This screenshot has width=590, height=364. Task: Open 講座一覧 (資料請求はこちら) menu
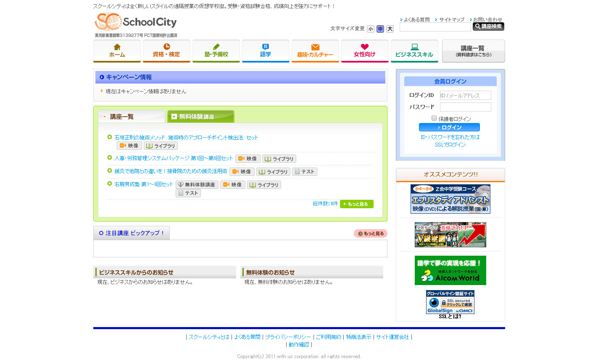point(473,51)
